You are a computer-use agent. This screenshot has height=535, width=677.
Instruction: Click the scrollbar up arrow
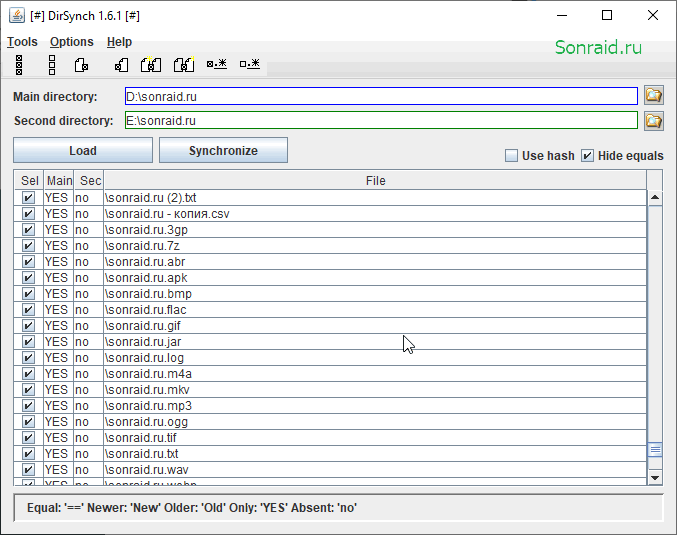[655, 198]
